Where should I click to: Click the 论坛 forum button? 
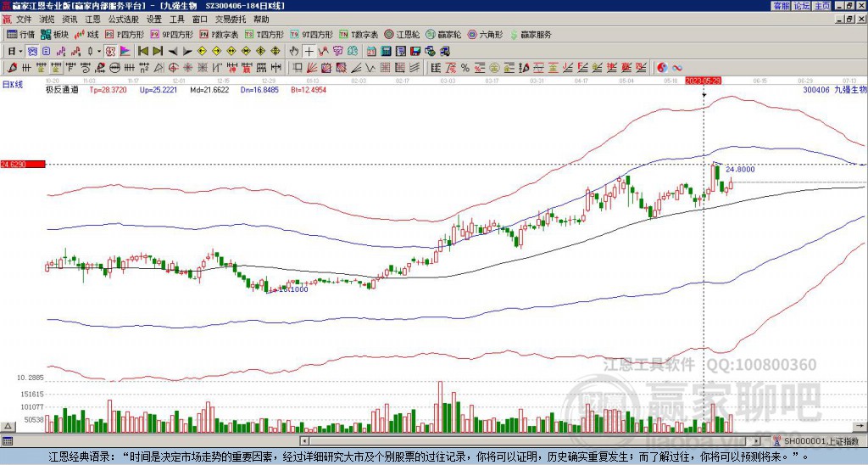(x=801, y=6)
